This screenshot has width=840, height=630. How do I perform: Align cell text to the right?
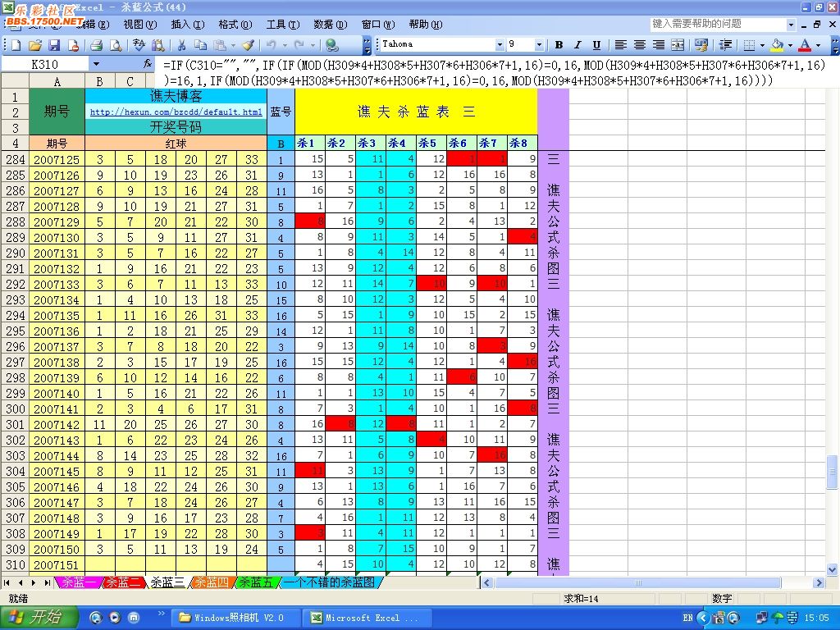(659, 45)
